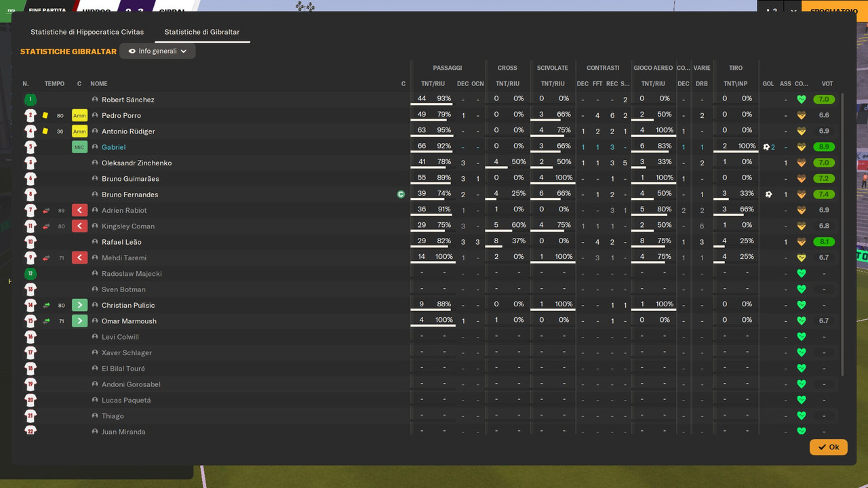The width and height of the screenshot is (868, 488).
Task: Click the green goalkeeper shirt number 1
Action: coord(30,100)
